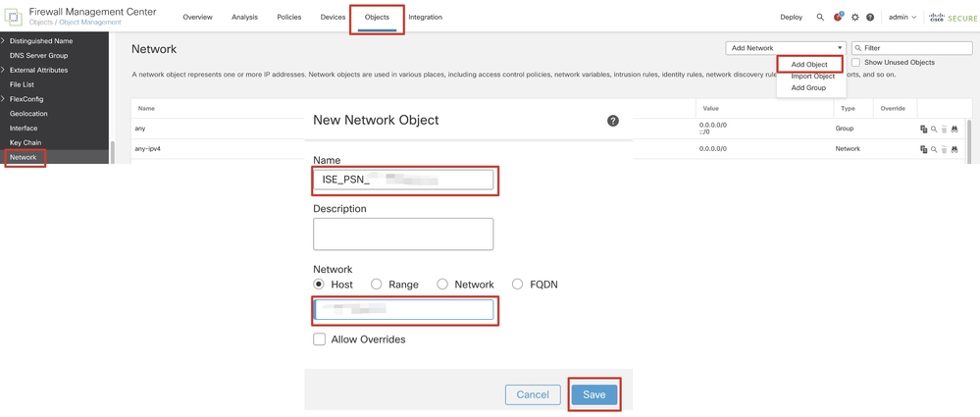Open the top bar help icon
980x417 pixels.
[870, 18]
